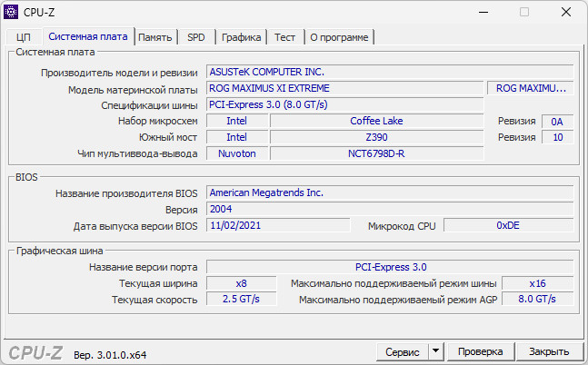The image size is (588, 365).
Task: Click the NCT6798D-R chip field
Action: pyautogui.click(x=376, y=153)
